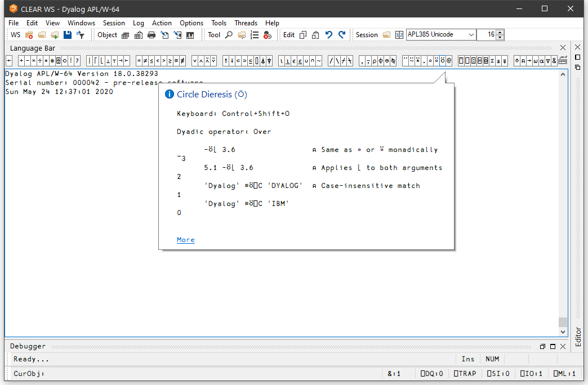588x385 pixels.
Task: Click the Redo arrow in Edit toolbar
Action: pos(341,35)
